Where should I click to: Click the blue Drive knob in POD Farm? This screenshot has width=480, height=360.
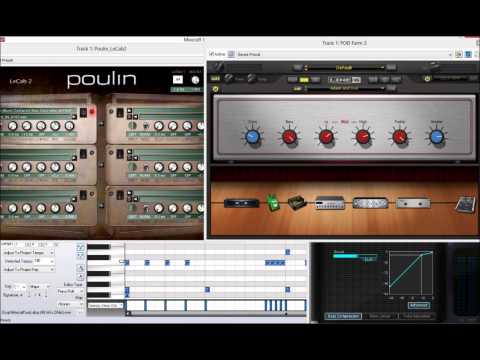252,137
